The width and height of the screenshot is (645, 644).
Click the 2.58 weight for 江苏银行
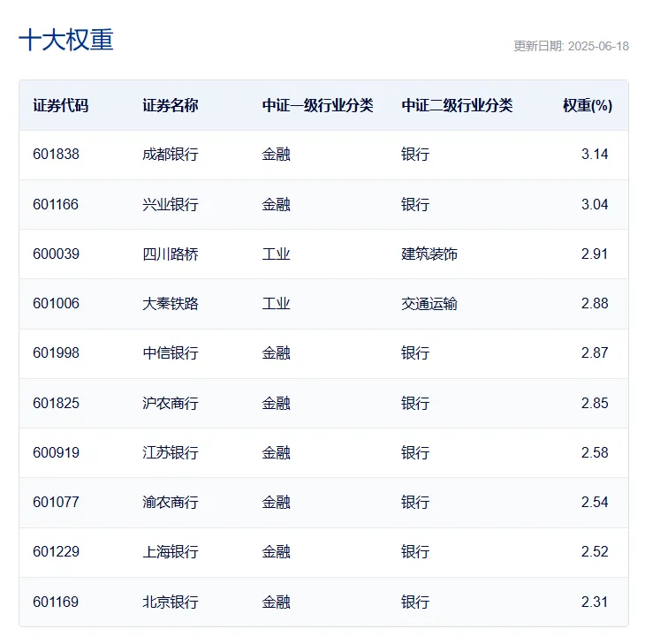coord(595,453)
